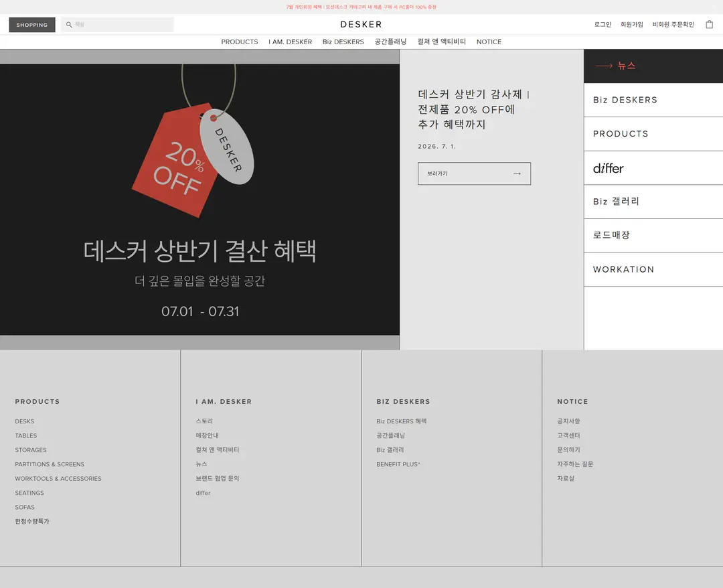Click BIZ DESKERS footer heading
Image resolution: width=723 pixels, height=588 pixels.
[x=403, y=402]
